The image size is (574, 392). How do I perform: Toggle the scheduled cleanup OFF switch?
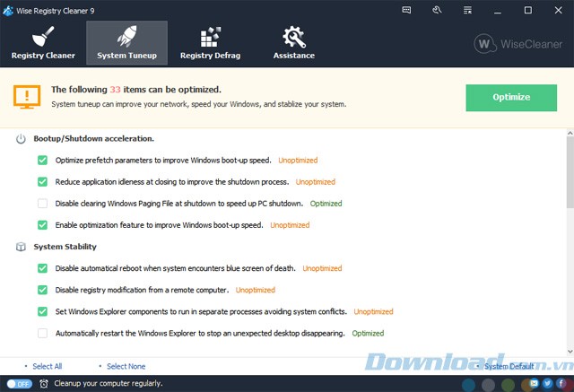tap(18, 384)
